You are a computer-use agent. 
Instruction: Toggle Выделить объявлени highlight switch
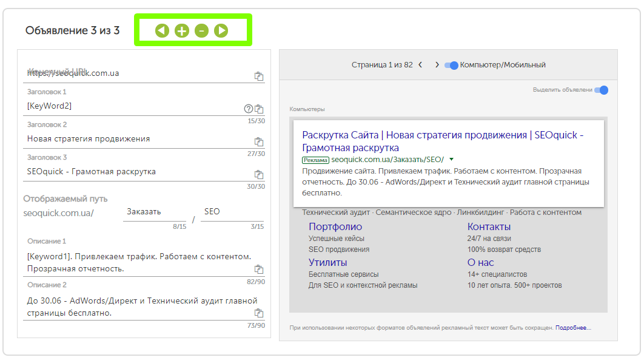click(602, 90)
